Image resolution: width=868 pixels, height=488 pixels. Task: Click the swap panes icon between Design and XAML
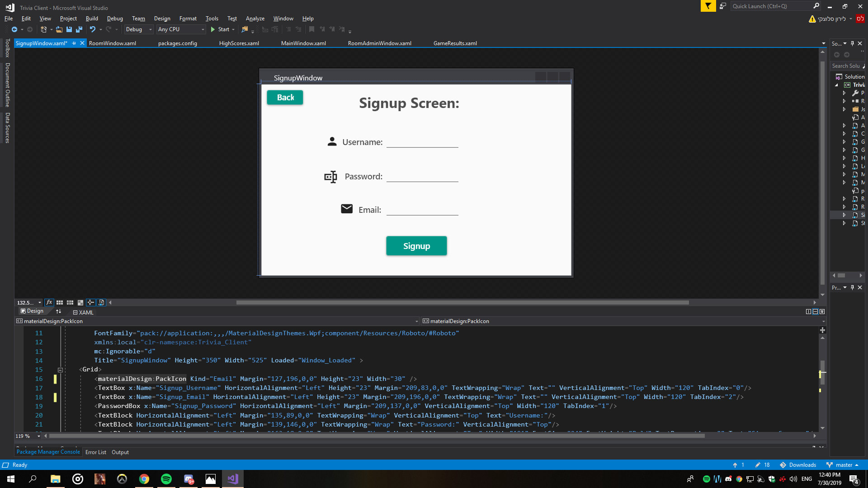point(58,311)
